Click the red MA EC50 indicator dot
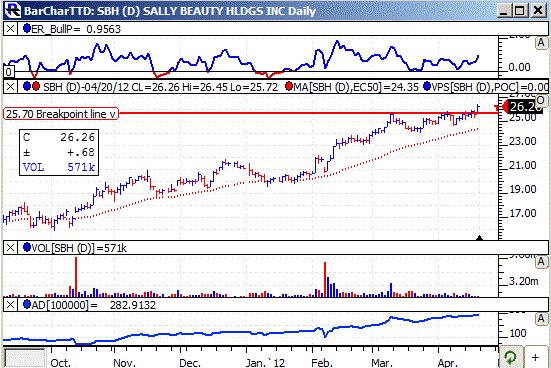This screenshot has width=551, height=368. 289,86
